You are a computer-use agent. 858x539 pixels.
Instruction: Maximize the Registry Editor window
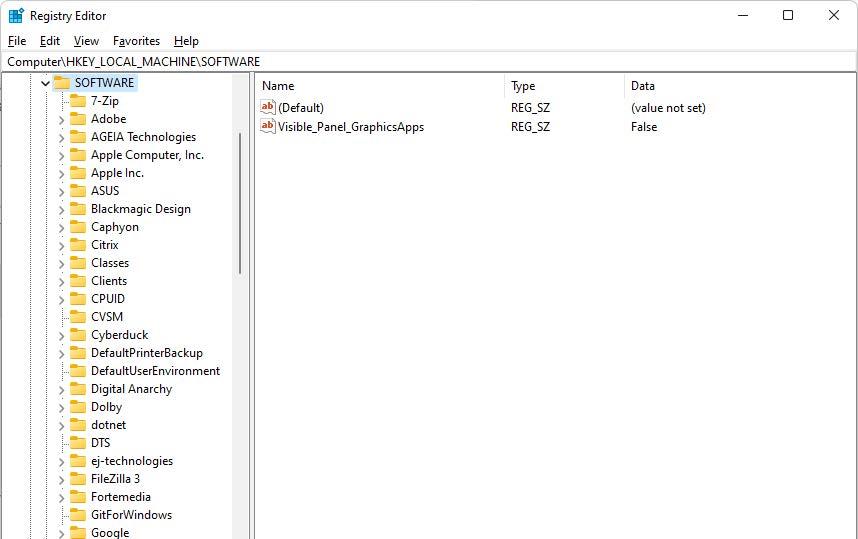(788, 15)
